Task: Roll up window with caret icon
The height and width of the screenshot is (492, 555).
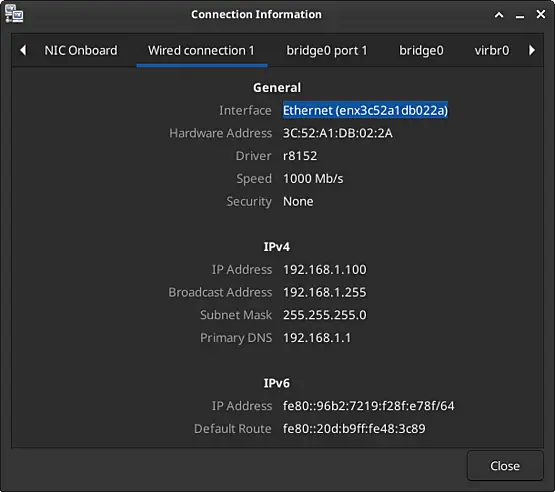Action: click(499, 15)
